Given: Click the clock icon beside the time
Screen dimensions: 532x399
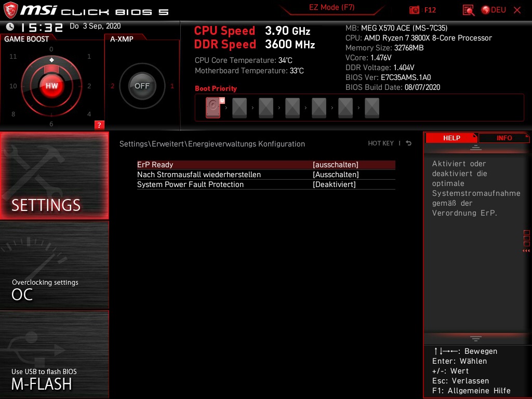Looking at the screenshot, I should point(10,27).
